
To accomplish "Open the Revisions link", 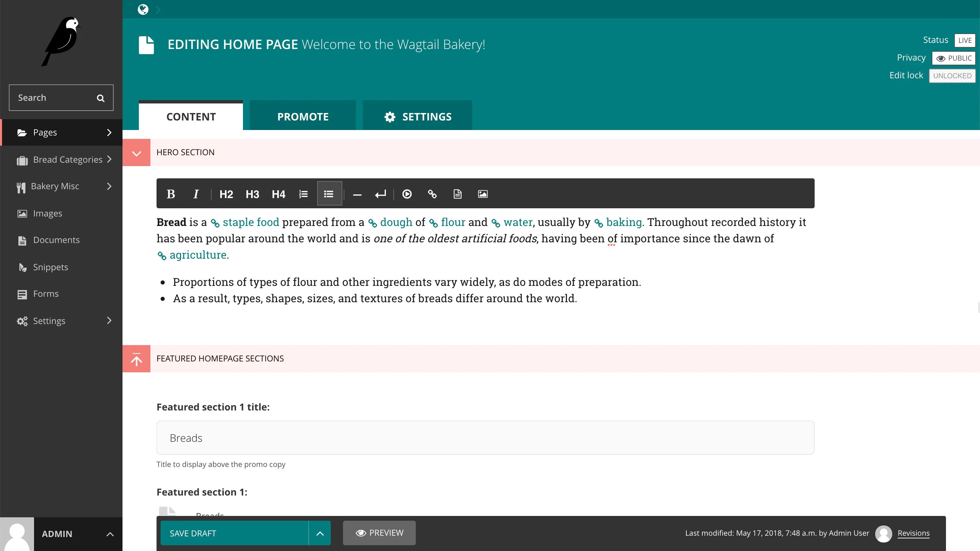I will (913, 533).
